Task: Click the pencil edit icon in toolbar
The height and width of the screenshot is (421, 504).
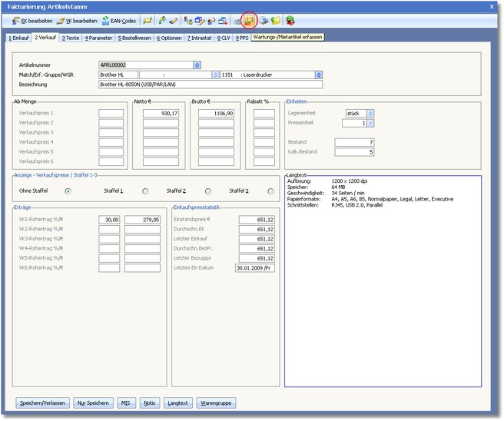Action: click(x=174, y=21)
